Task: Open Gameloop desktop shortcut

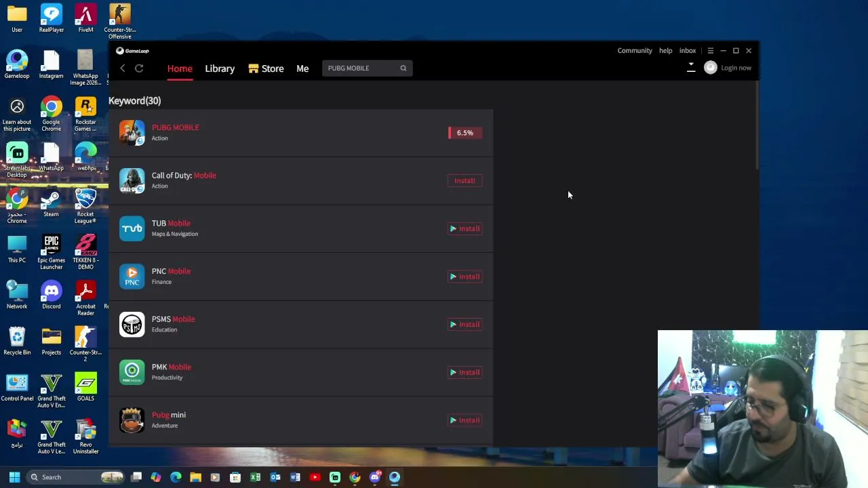Action: [x=17, y=64]
